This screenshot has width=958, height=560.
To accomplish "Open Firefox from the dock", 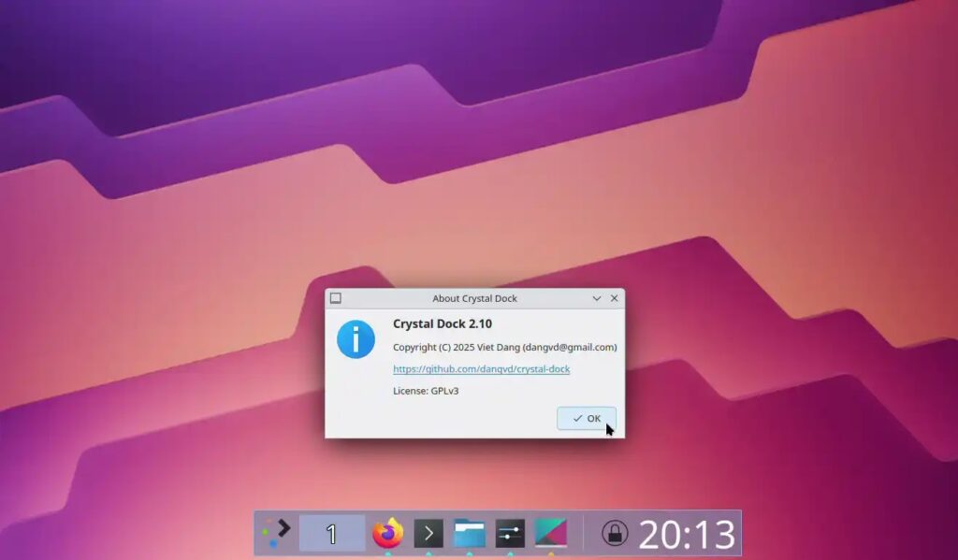I will coord(387,534).
